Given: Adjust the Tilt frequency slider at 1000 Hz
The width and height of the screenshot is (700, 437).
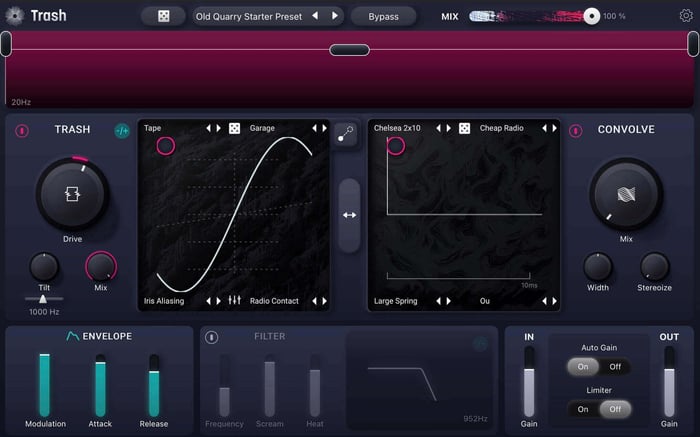Looking at the screenshot, I should pyautogui.click(x=43, y=299).
